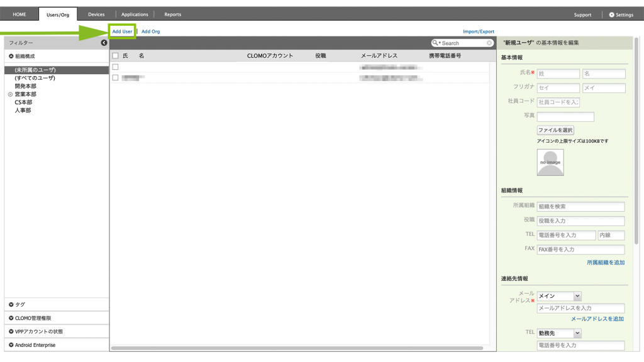Select CS本部 in organization tree
644x362 pixels.
pyautogui.click(x=23, y=102)
